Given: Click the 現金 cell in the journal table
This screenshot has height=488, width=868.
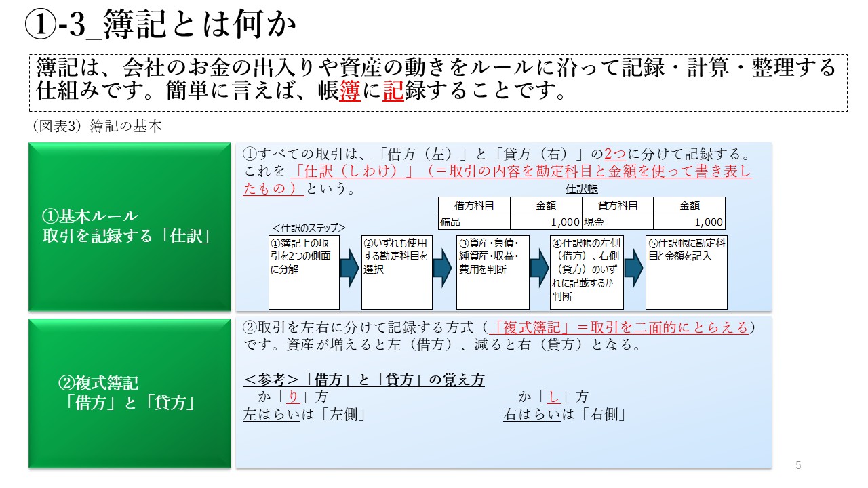Looking at the screenshot, I should [617, 222].
